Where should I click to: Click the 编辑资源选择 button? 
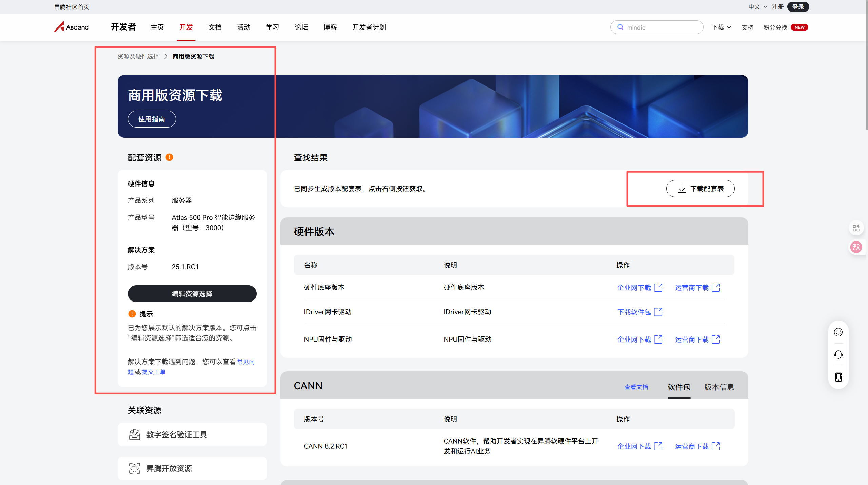(192, 294)
